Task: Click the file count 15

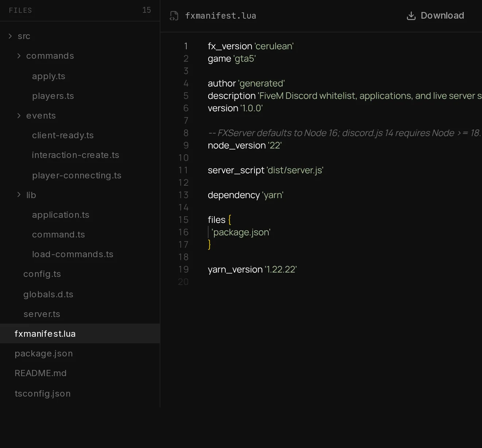Action: point(147,10)
